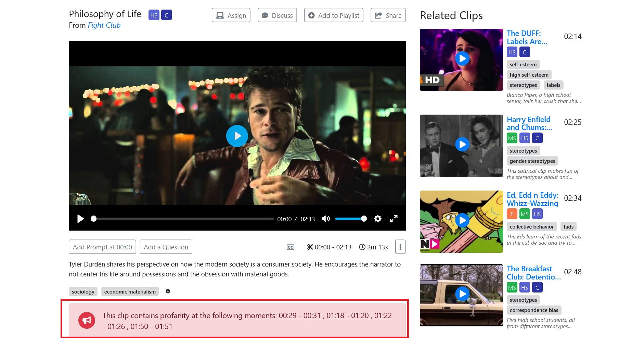The width and height of the screenshot is (644, 338).
Task: Click the profanity megaphone icon
Action: click(87, 320)
